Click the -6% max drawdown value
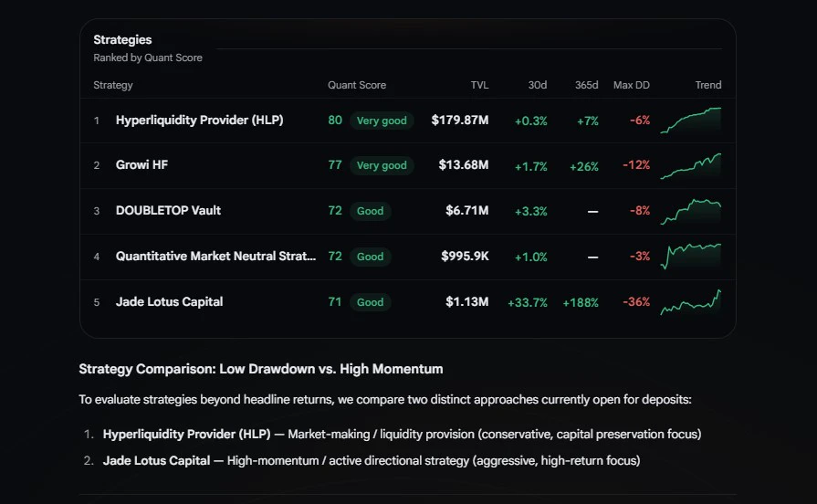The height and width of the screenshot is (504, 817). pos(640,121)
